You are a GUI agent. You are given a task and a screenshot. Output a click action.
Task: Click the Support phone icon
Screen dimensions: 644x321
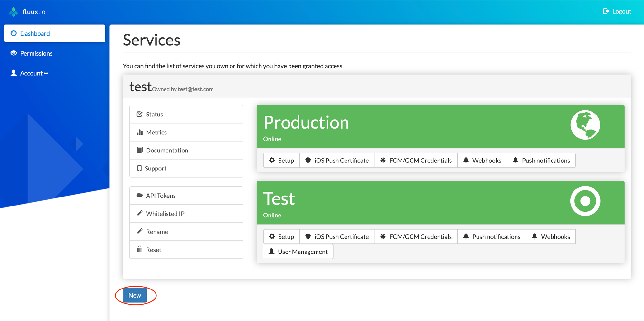(139, 168)
